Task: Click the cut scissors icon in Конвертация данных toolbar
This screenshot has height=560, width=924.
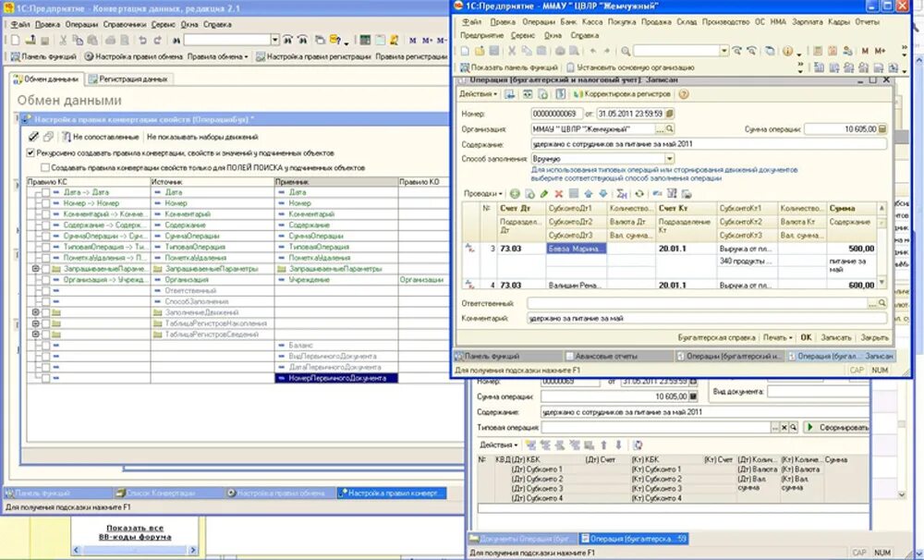Action: (x=63, y=40)
